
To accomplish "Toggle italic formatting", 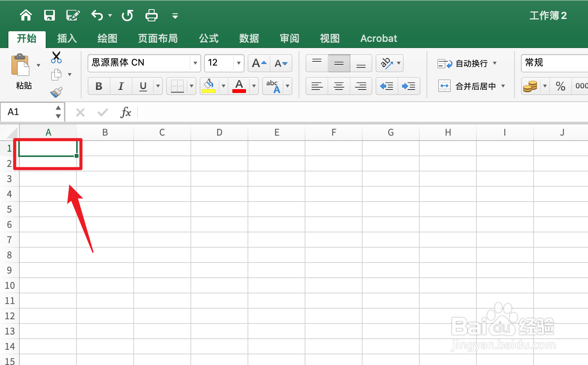I will (121, 86).
